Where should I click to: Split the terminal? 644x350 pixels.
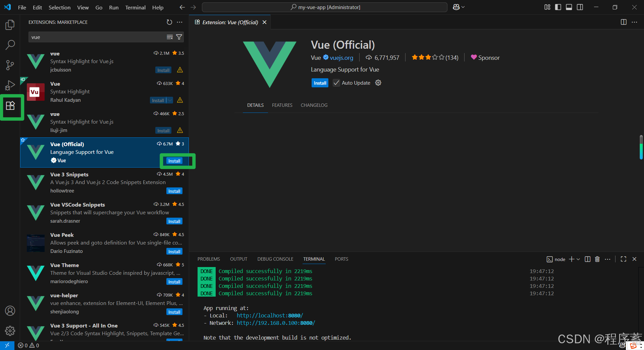click(x=588, y=259)
